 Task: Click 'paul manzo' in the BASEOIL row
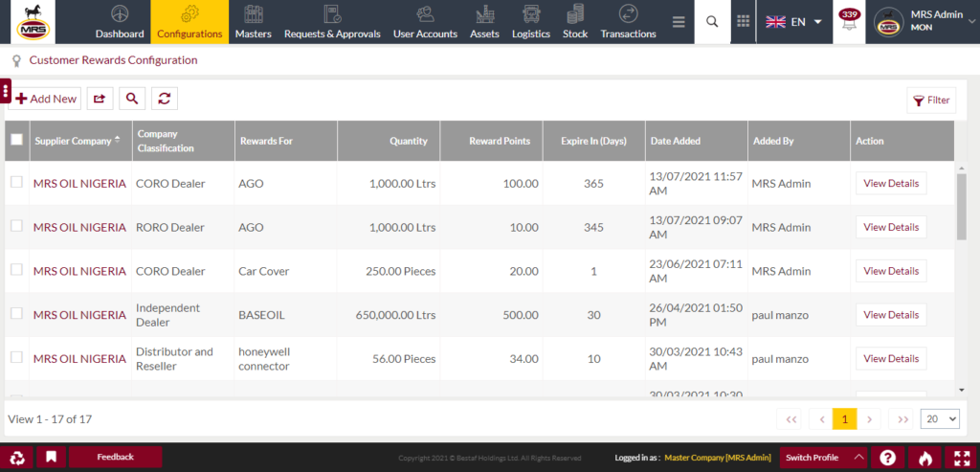780,315
